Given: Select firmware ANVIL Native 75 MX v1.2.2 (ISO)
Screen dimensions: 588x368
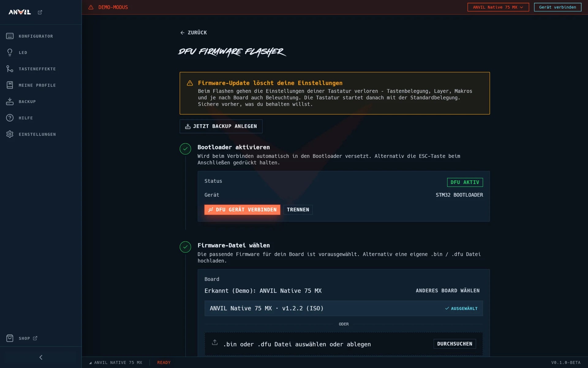Looking at the screenshot, I should (344, 309).
